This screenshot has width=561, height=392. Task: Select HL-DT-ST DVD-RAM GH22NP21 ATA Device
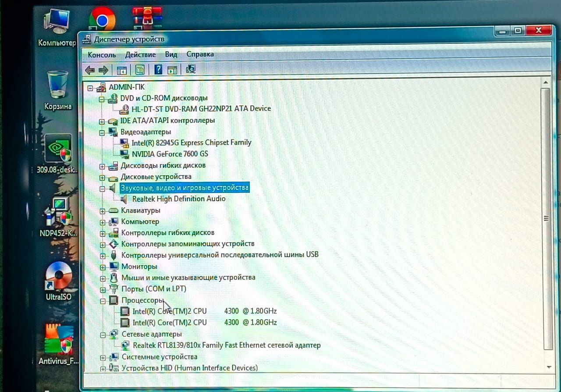coord(201,108)
